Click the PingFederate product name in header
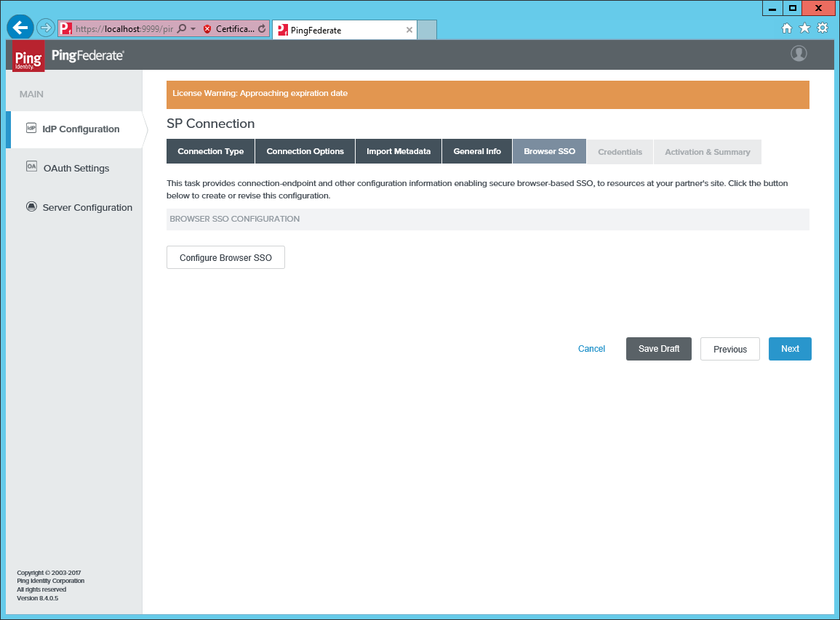Viewport: 840px width, 620px height. (88, 55)
